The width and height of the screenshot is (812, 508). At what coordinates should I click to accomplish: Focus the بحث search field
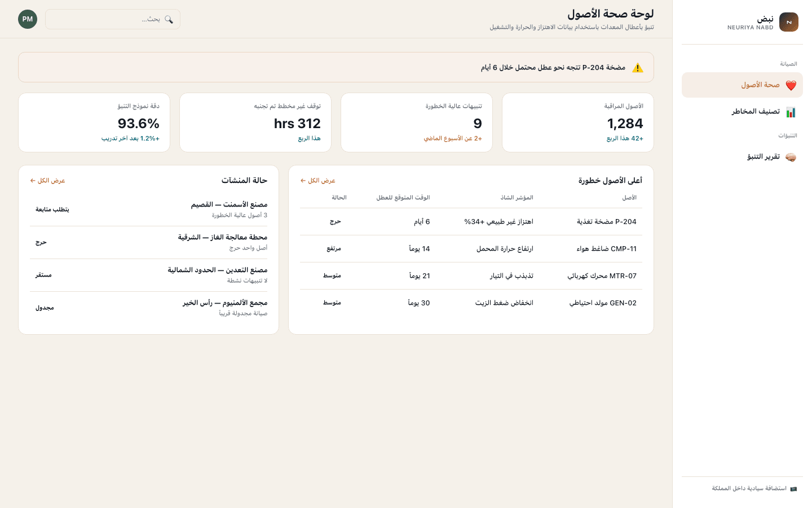[113, 19]
